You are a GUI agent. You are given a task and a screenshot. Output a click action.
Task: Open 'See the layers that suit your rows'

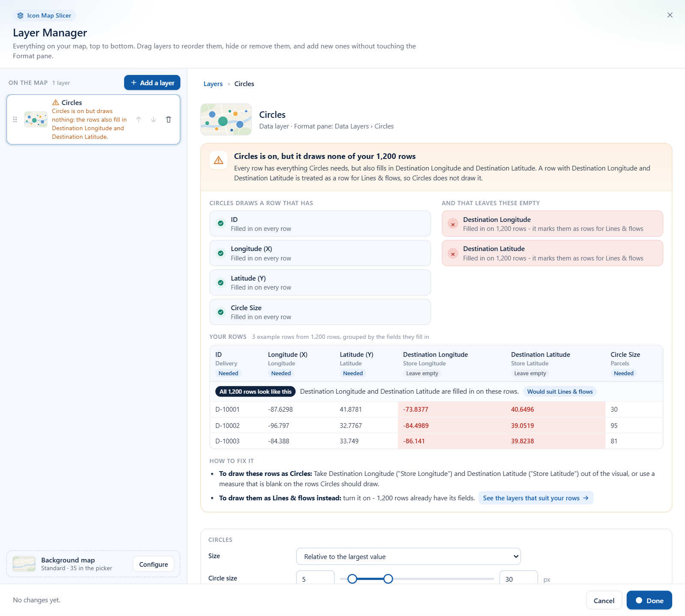pyautogui.click(x=536, y=498)
